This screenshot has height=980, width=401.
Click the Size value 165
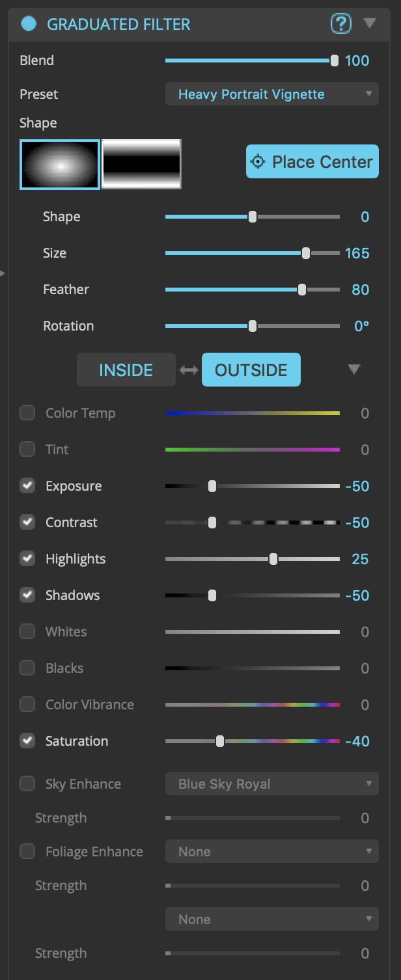[357, 253]
